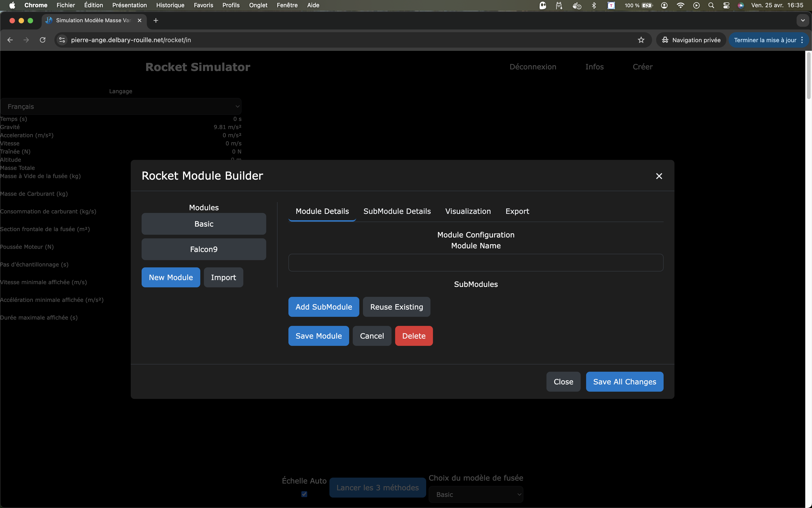
Task: Open the Aide menu
Action: pyautogui.click(x=313, y=5)
